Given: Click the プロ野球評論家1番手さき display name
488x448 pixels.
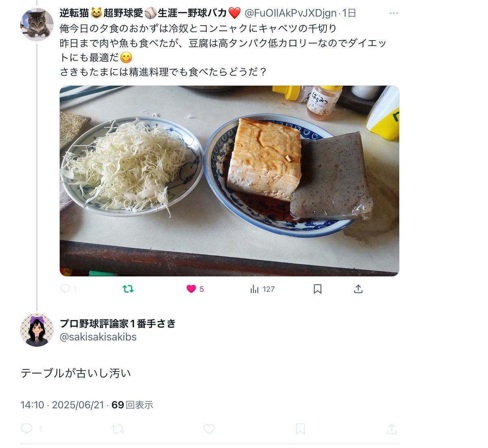Looking at the screenshot, I should coord(118,324).
